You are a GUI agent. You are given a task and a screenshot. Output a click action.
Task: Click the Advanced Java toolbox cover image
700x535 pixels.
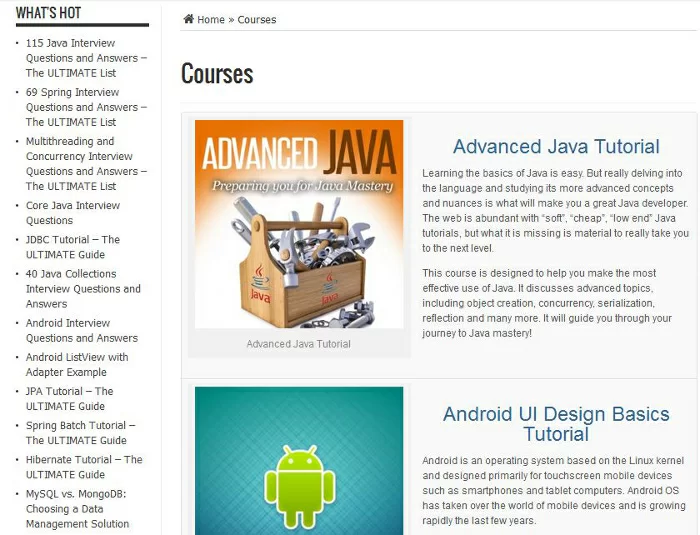pos(299,224)
